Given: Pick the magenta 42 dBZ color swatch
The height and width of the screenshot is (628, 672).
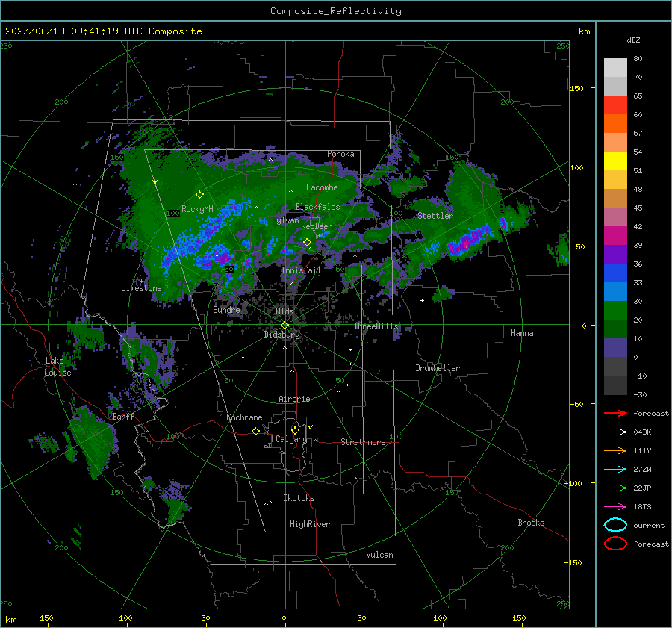Looking at the screenshot, I should pos(615,236).
